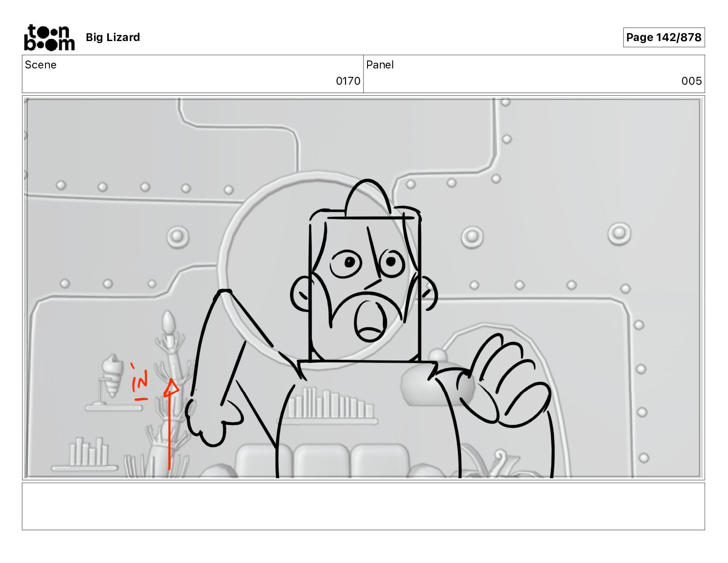Select the "Scene" header label
The image size is (728, 563).
[x=41, y=65]
